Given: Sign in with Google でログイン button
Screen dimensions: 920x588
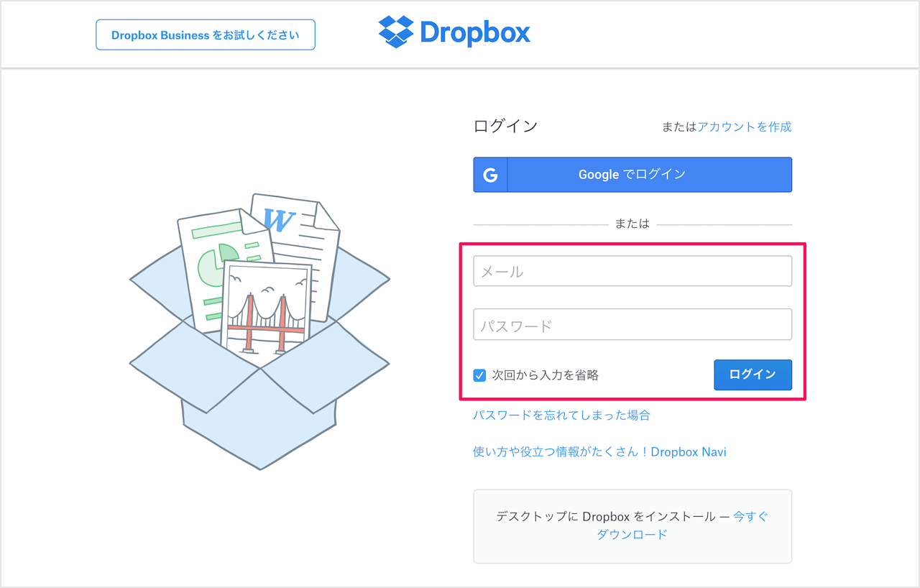Looking at the screenshot, I should point(632,175).
